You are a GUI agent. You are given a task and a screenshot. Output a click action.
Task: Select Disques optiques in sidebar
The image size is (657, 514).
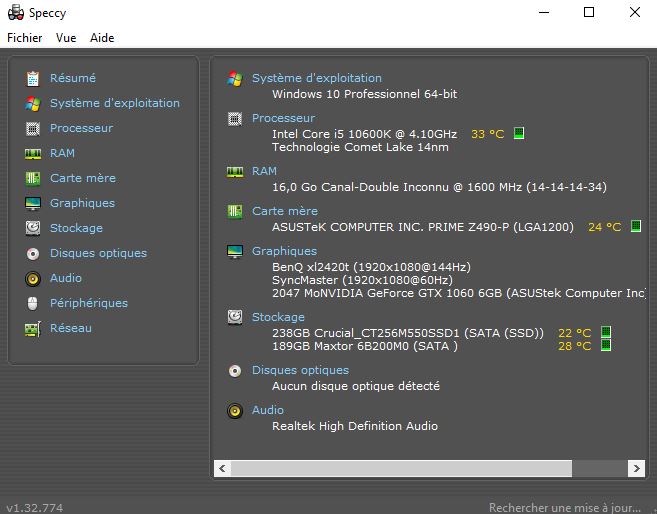coord(98,253)
